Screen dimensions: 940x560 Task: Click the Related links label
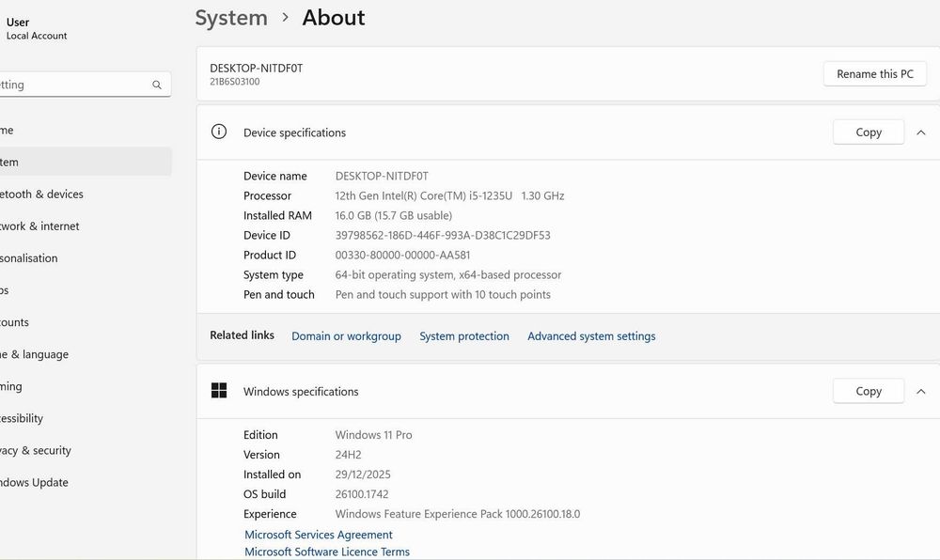[242, 335]
